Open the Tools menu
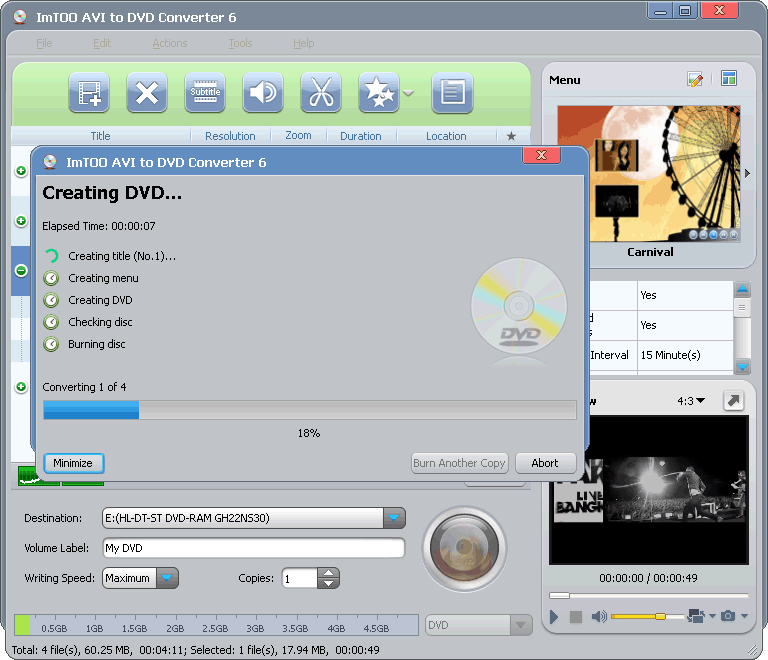The image size is (768, 660). [240, 43]
